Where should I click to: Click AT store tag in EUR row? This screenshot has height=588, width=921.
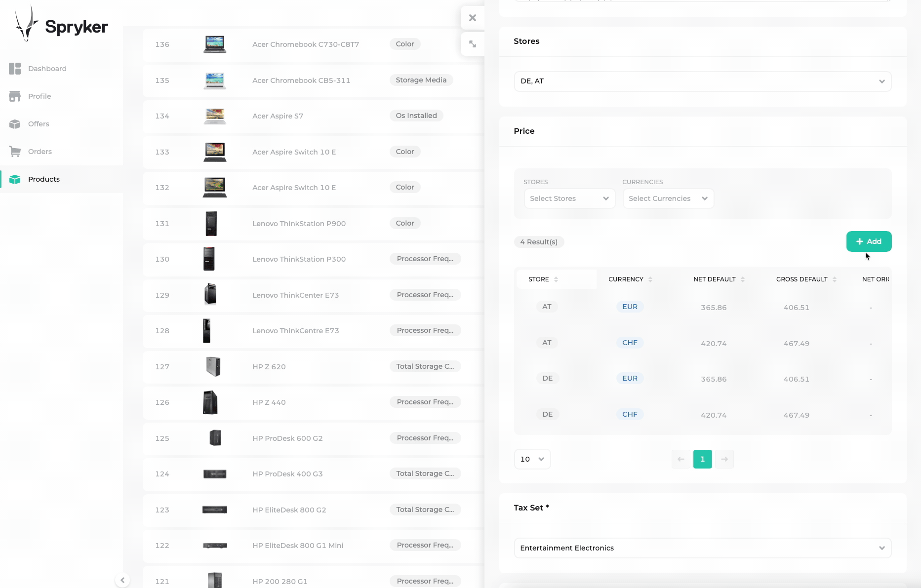pos(547,307)
